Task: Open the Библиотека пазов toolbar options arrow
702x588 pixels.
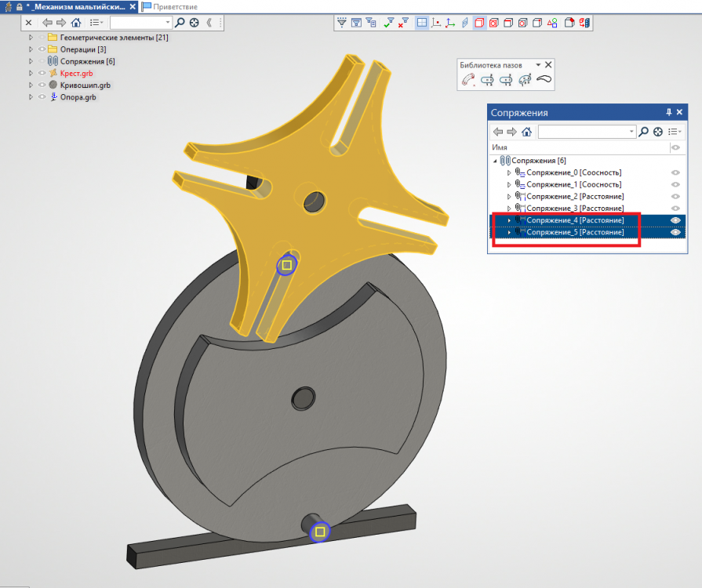Action: pos(538,65)
